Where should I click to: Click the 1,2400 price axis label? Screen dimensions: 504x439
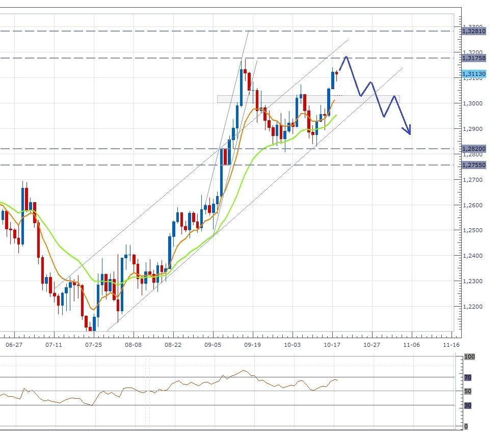point(472,256)
